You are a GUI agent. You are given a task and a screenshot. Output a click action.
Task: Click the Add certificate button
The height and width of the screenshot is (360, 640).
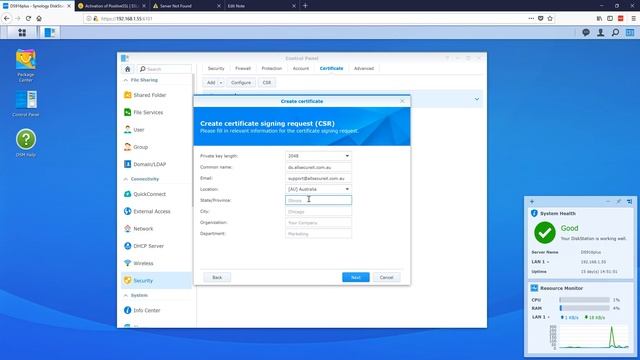211,82
